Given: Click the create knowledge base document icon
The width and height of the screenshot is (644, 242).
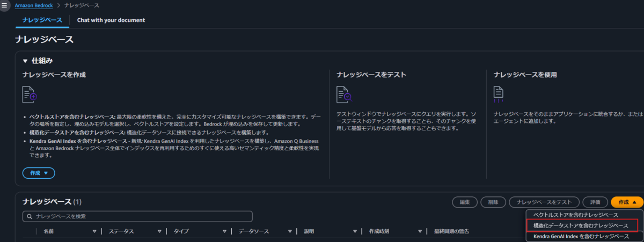Looking at the screenshot, I should click(30, 94).
